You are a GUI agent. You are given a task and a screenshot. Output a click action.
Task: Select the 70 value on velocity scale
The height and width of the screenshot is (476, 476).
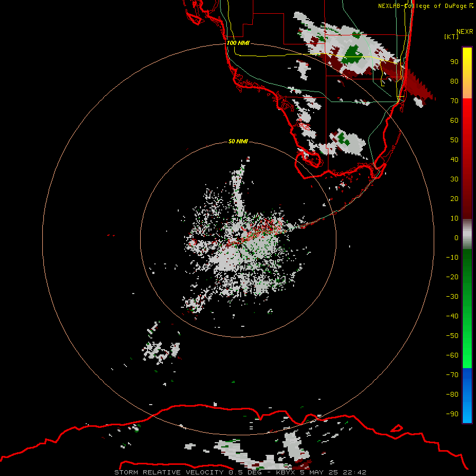(454, 101)
